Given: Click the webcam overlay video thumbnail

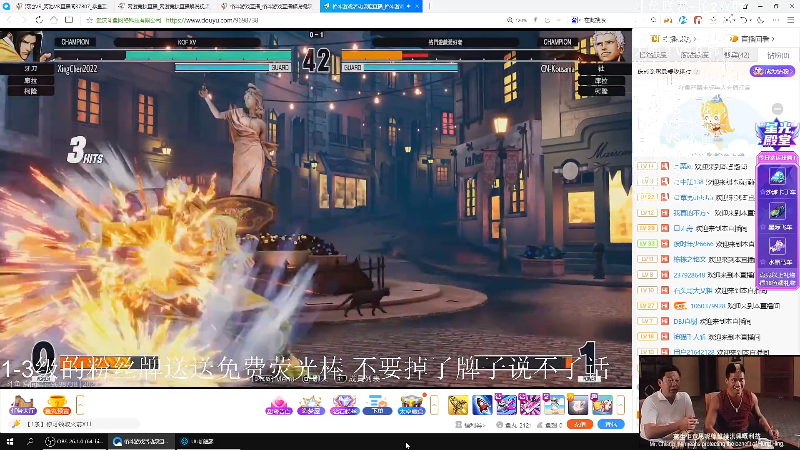Looking at the screenshot, I should click(719, 403).
